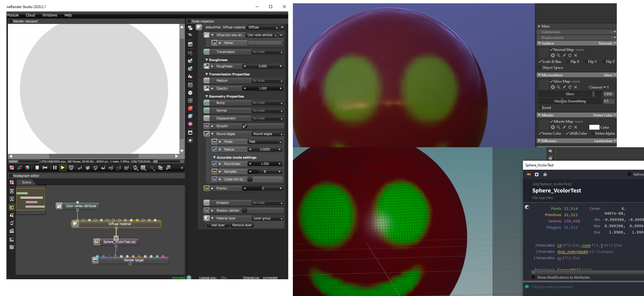Open the Round edges Mode dropdown

tap(265, 142)
